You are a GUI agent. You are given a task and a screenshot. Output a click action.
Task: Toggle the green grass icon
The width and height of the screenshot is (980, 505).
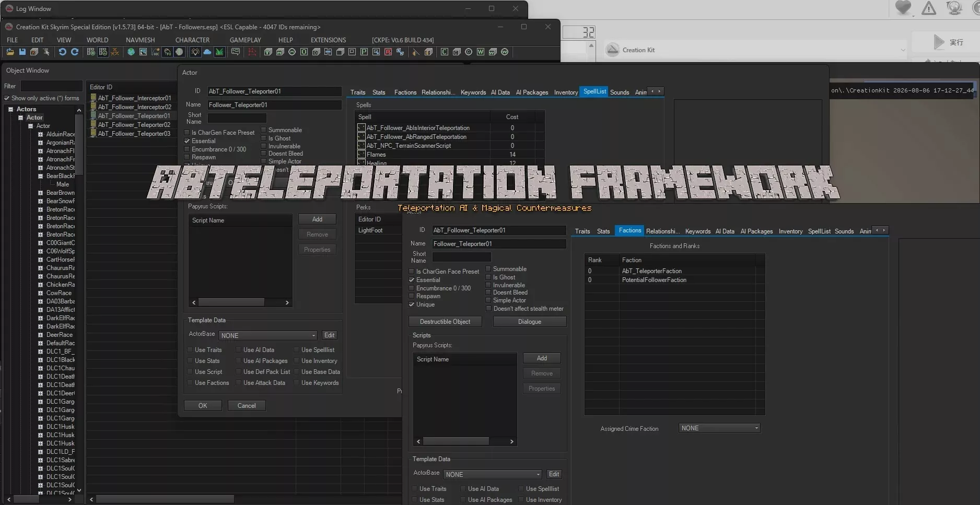coord(219,52)
